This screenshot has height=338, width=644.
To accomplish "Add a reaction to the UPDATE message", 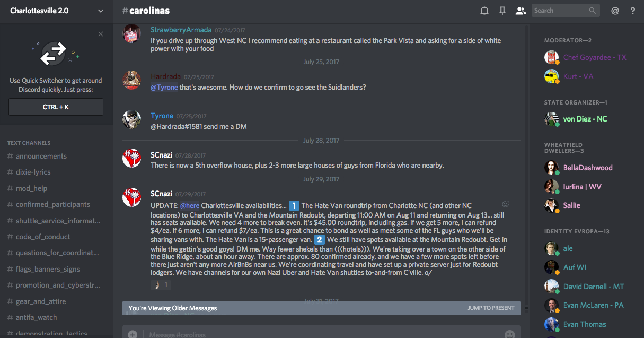I will [x=505, y=204].
